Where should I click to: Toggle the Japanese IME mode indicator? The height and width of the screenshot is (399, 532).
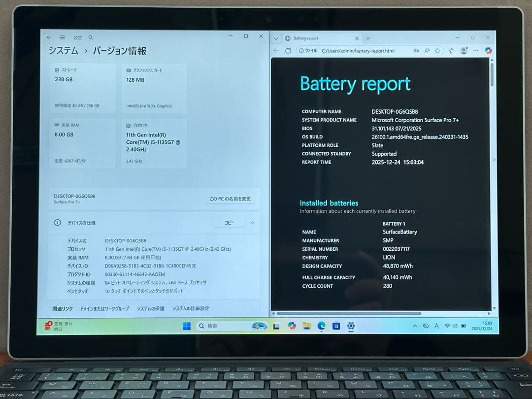436,326
